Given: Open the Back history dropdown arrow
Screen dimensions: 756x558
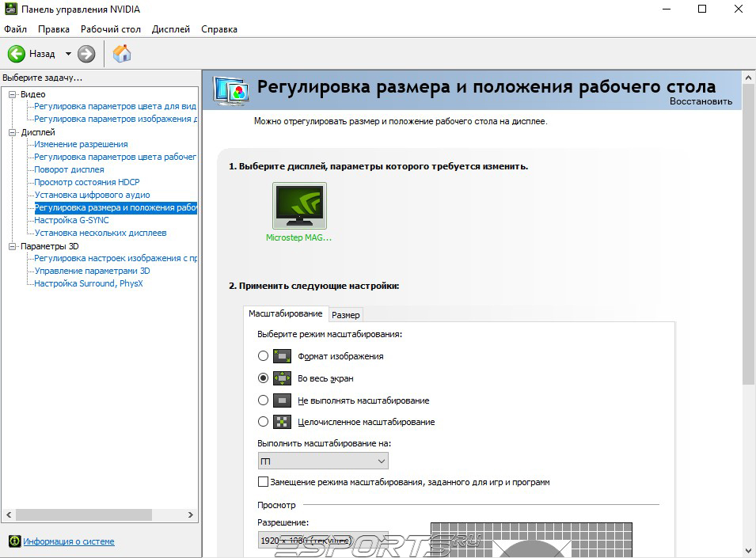Looking at the screenshot, I should [x=68, y=54].
